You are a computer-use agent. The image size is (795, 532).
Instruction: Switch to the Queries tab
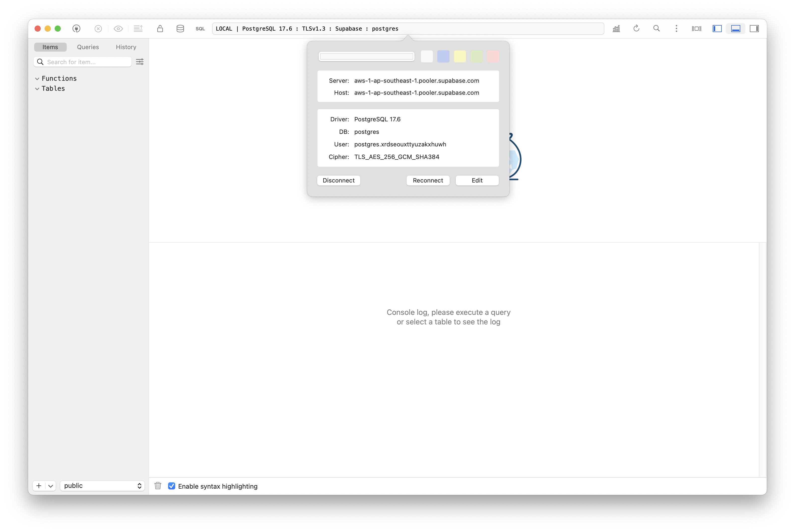pos(88,47)
